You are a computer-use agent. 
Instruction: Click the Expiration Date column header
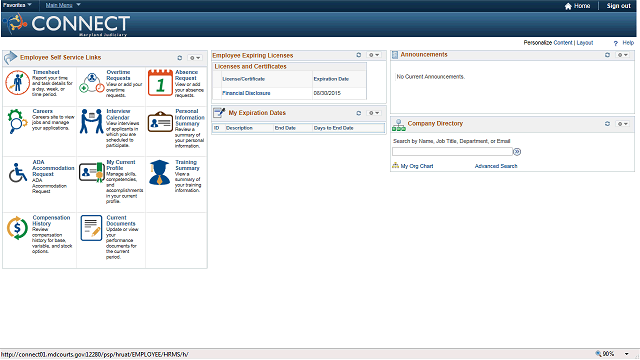331,79
